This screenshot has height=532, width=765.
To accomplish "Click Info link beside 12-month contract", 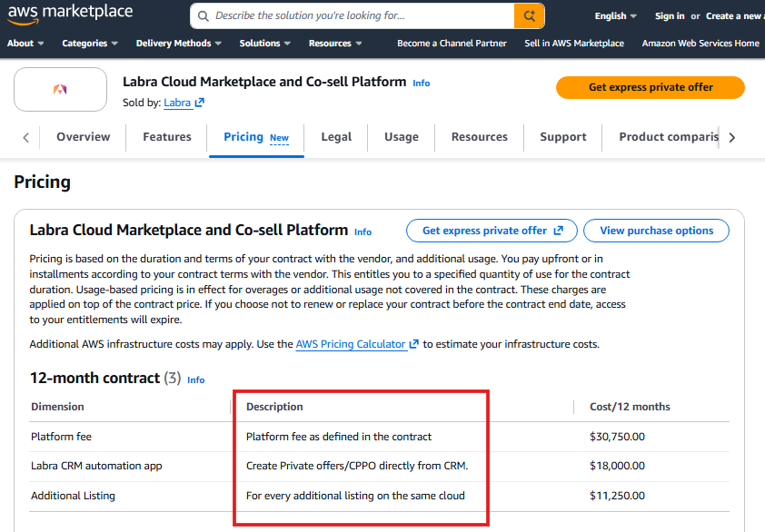I will tap(195, 379).
